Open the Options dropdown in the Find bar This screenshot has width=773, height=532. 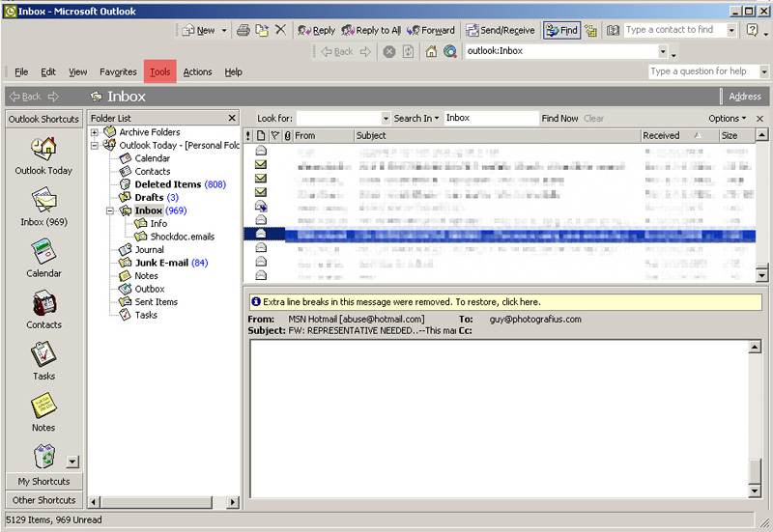(x=728, y=119)
